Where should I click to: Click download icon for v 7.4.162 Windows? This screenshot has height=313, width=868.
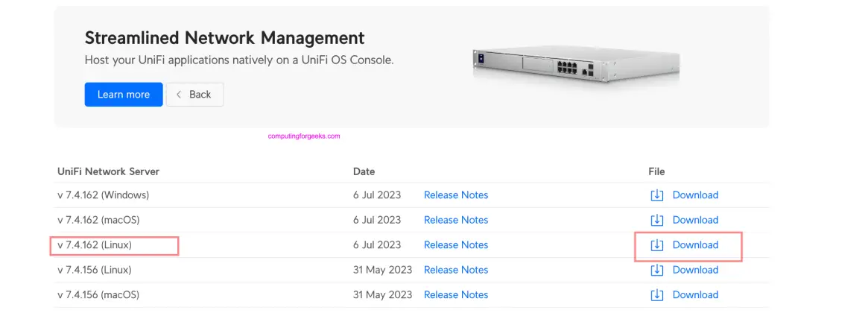pos(656,195)
